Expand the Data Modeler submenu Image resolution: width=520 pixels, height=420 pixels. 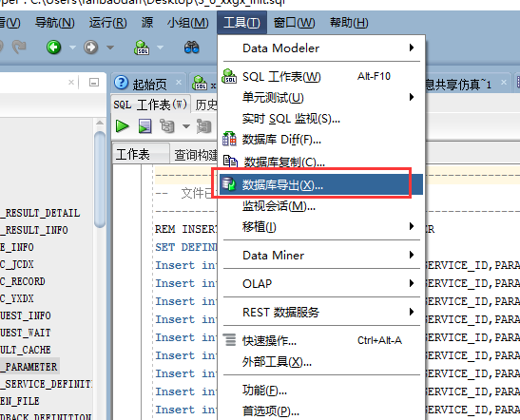pos(321,48)
